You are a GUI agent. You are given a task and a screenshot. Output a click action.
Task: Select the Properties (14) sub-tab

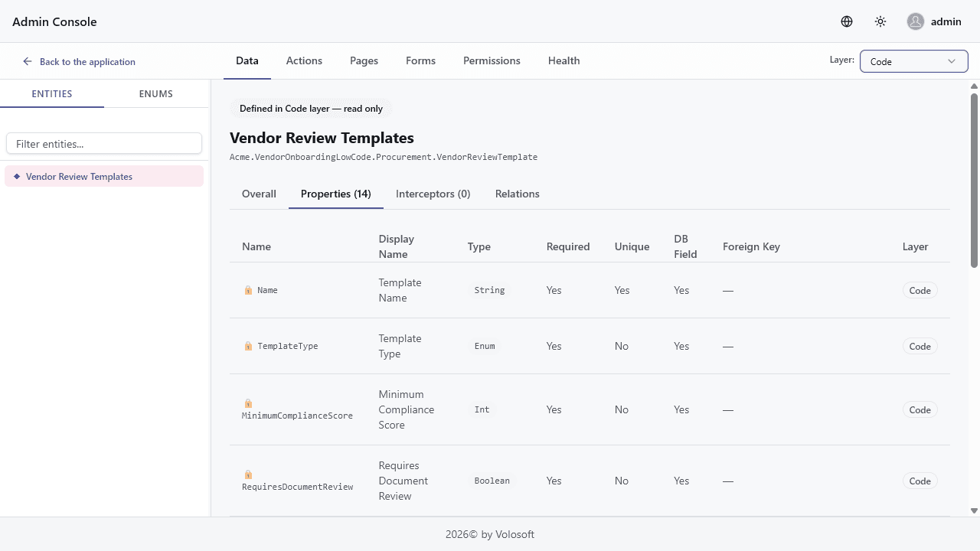tap(336, 194)
